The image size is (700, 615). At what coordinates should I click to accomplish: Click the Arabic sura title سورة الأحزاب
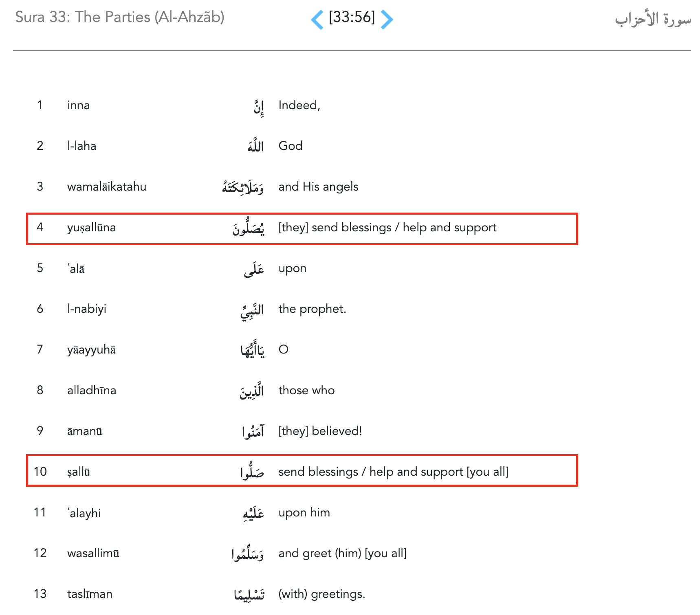coord(653,19)
